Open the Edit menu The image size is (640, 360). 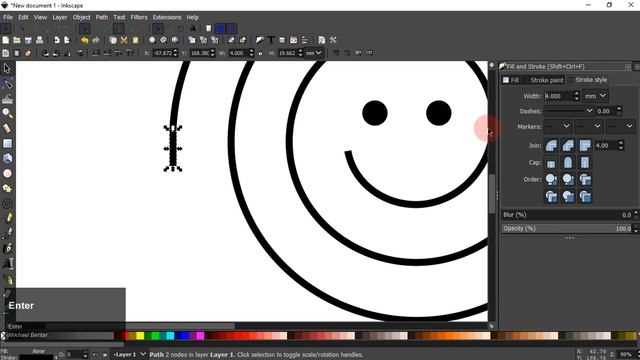(23, 17)
